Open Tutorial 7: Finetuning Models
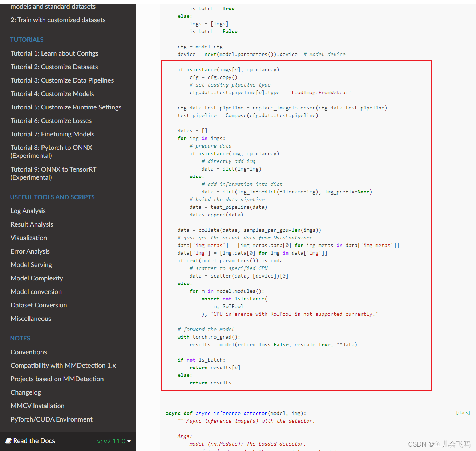 pos(52,134)
